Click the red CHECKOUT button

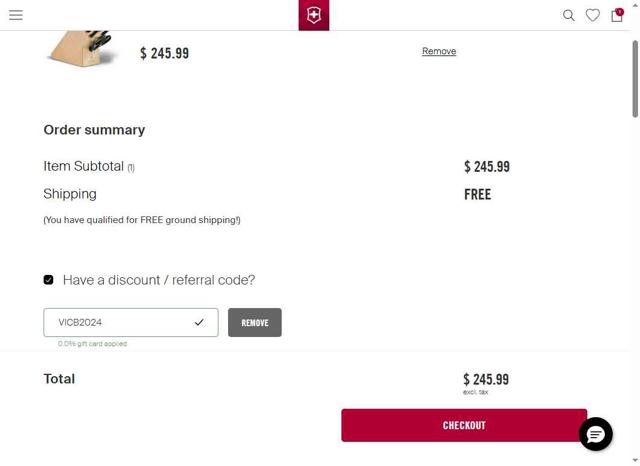pos(464,425)
